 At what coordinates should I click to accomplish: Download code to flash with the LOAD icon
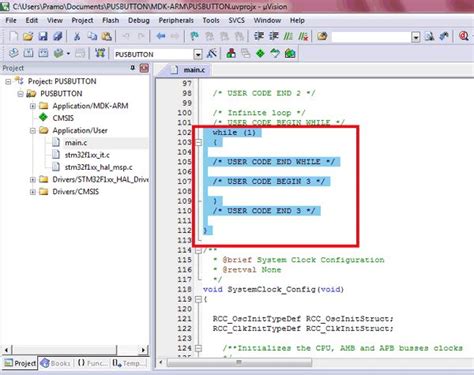[100, 53]
